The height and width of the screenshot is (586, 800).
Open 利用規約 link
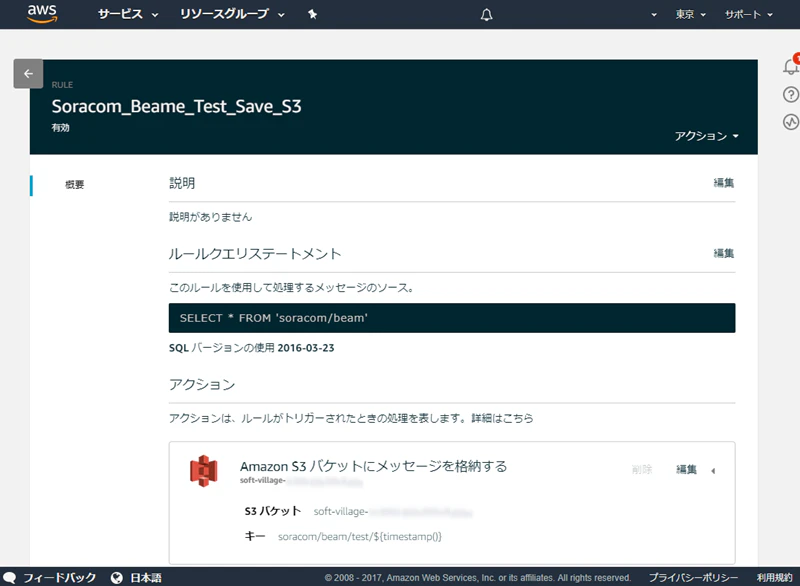pos(774,577)
